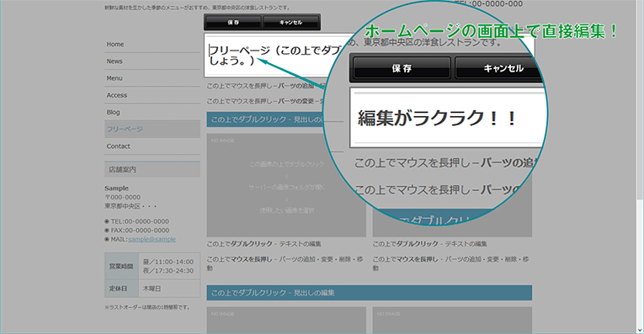Click the scrollbar down arrow
This screenshot has height=334, width=644.
coord(640,330)
